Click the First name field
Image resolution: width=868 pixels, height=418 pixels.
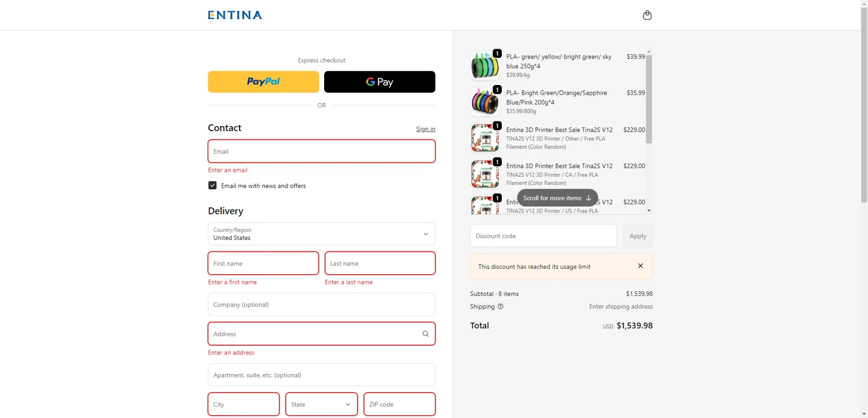pyautogui.click(x=263, y=263)
